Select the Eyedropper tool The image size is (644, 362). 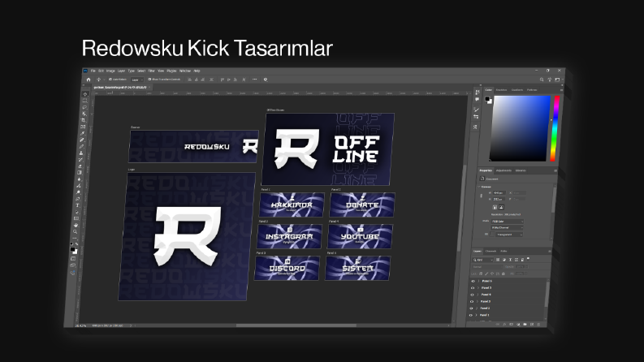coord(83,133)
